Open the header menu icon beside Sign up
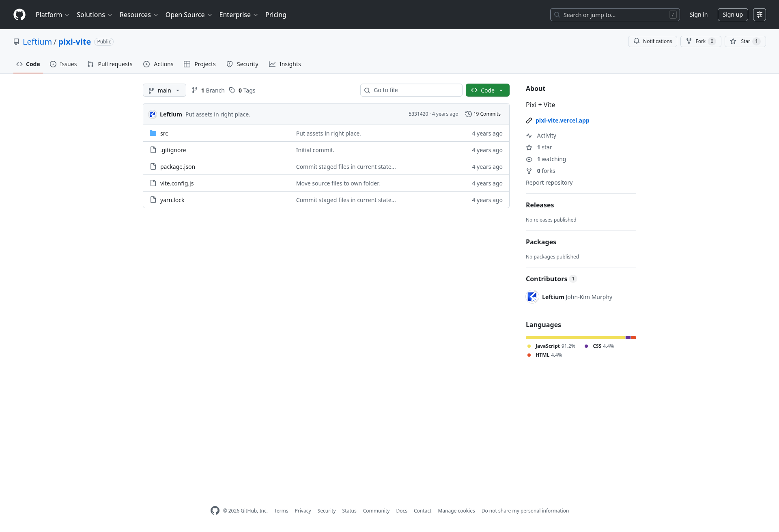Screen dimensions: 779x532 760,15
